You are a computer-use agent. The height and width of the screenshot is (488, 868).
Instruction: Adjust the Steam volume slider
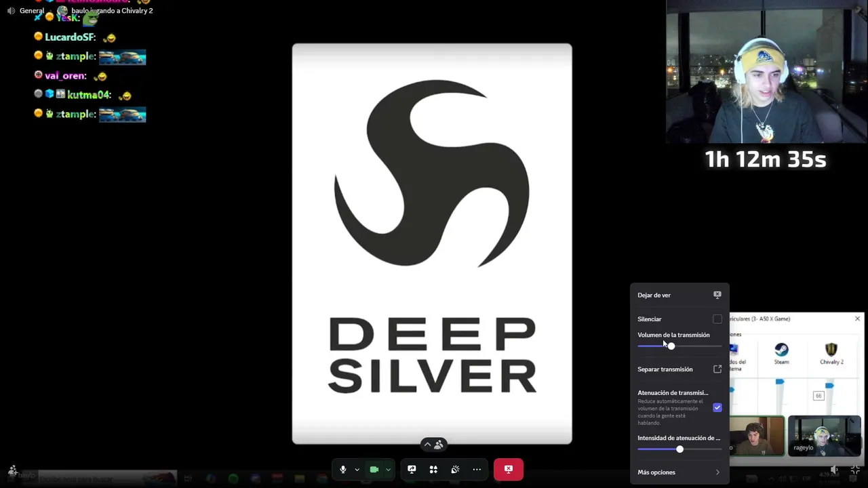(x=780, y=382)
